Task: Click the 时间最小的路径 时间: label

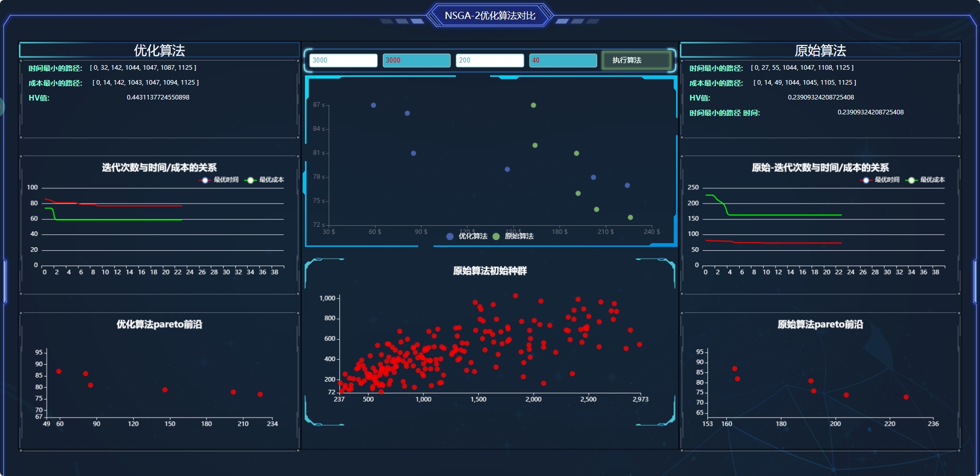Action: tap(724, 113)
